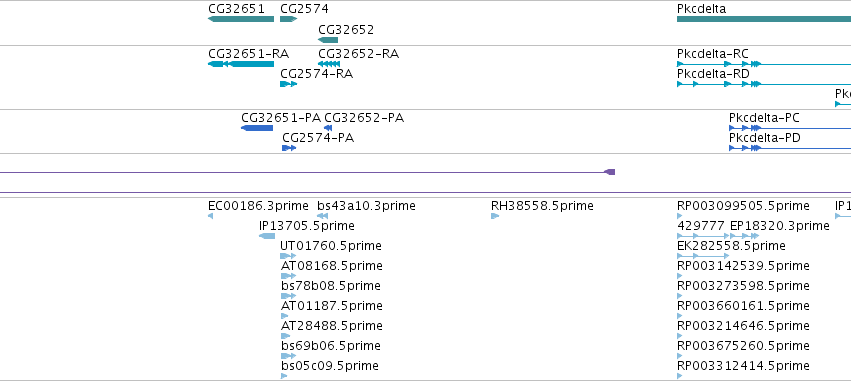Click the Pkcdelta-RC label text

713,54
